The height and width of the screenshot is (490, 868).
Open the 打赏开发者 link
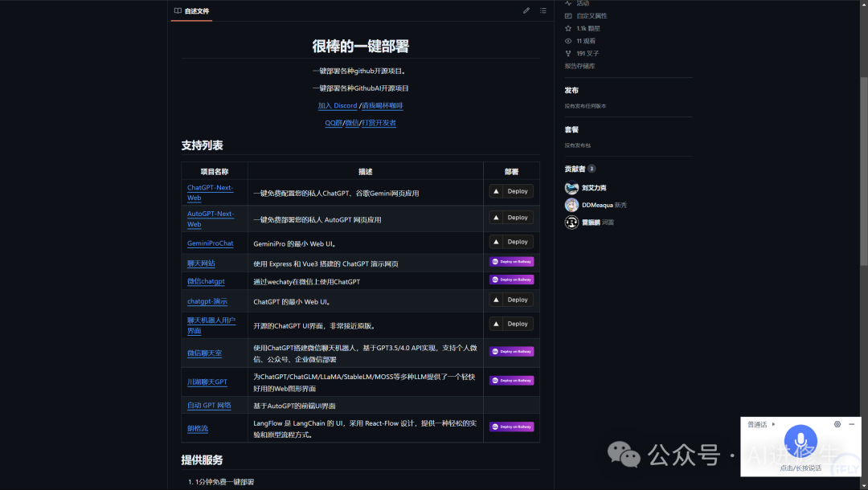pyautogui.click(x=379, y=123)
